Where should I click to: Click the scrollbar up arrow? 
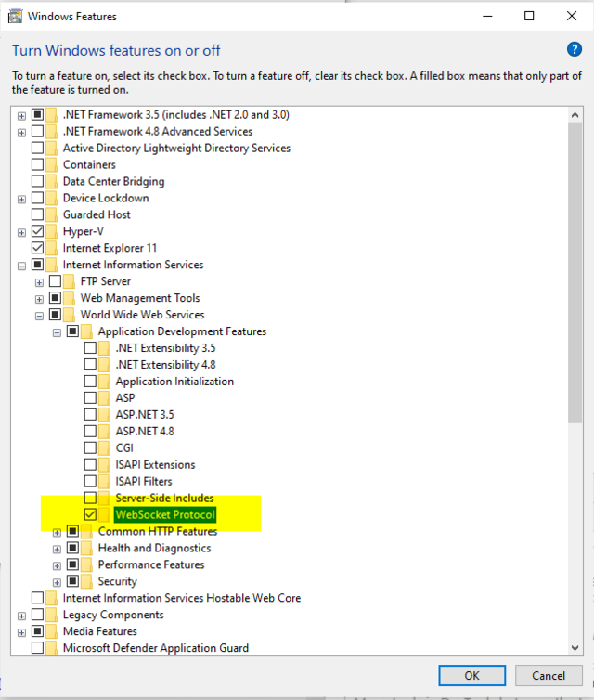click(x=575, y=115)
